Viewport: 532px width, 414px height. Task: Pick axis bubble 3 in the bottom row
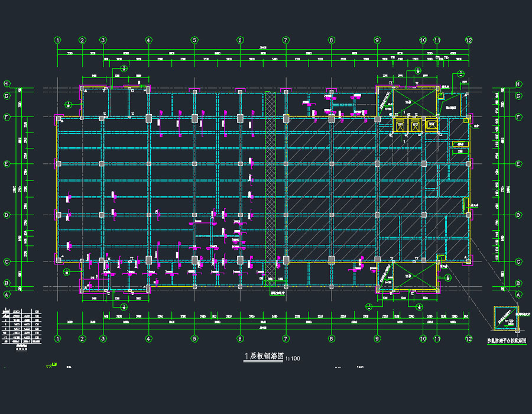click(103, 339)
